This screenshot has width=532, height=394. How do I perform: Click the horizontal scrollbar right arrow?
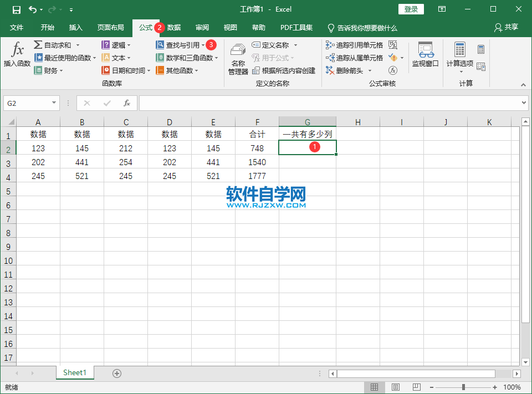[x=516, y=373]
